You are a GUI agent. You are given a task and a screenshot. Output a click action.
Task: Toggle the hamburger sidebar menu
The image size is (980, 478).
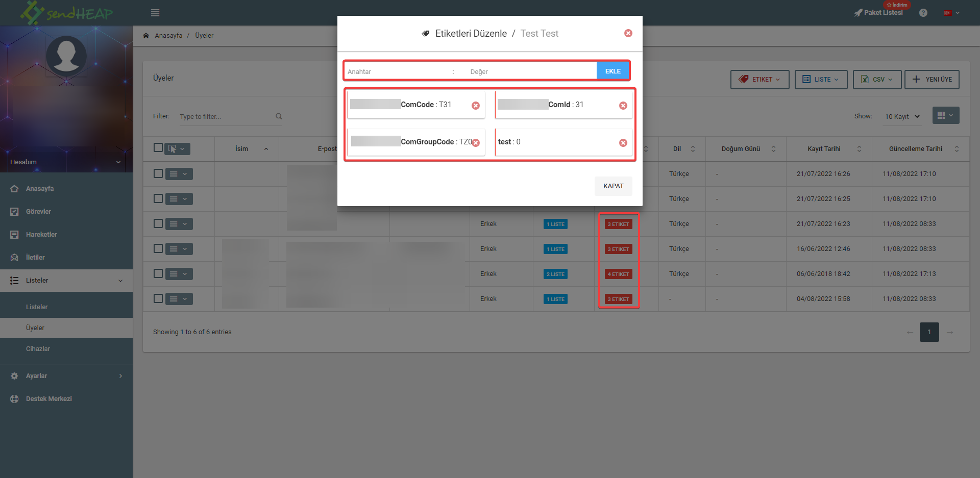[x=155, y=13]
